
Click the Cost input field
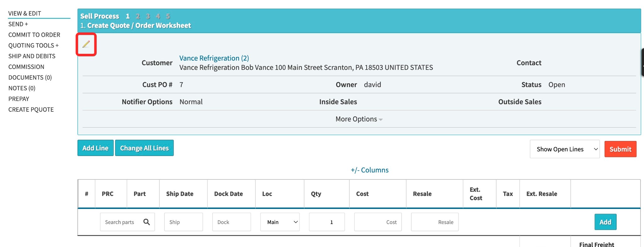pos(378,222)
